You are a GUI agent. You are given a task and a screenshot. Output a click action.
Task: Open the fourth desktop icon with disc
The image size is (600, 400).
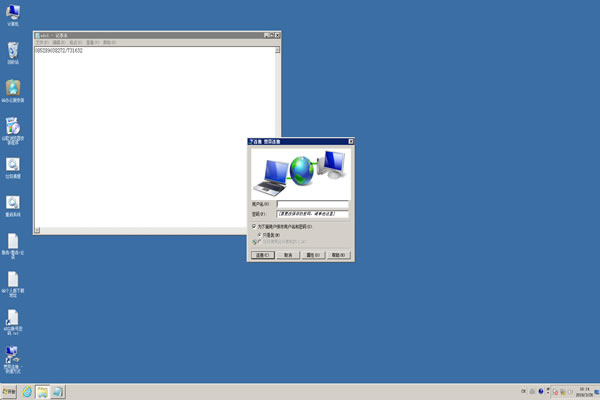(x=13, y=126)
